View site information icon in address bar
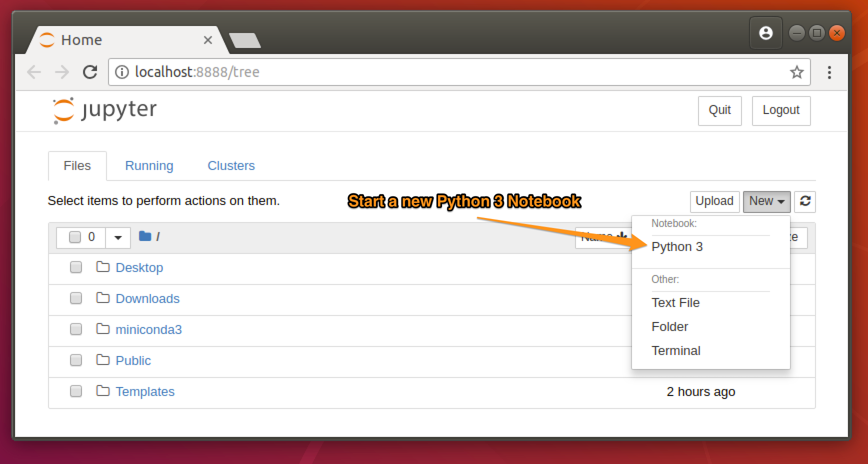 click(121, 72)
